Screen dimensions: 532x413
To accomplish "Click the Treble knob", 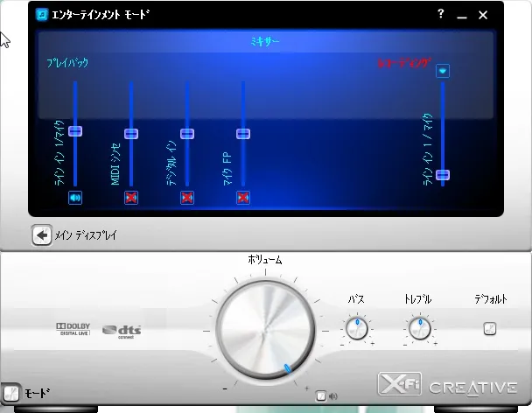I will (x=418, y=329).
